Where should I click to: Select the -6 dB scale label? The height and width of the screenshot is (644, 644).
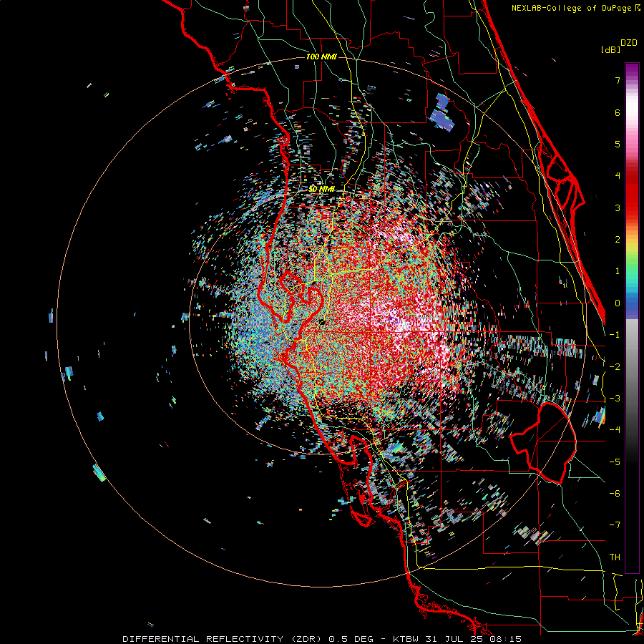pyautogui.click(x=615, y=494)
